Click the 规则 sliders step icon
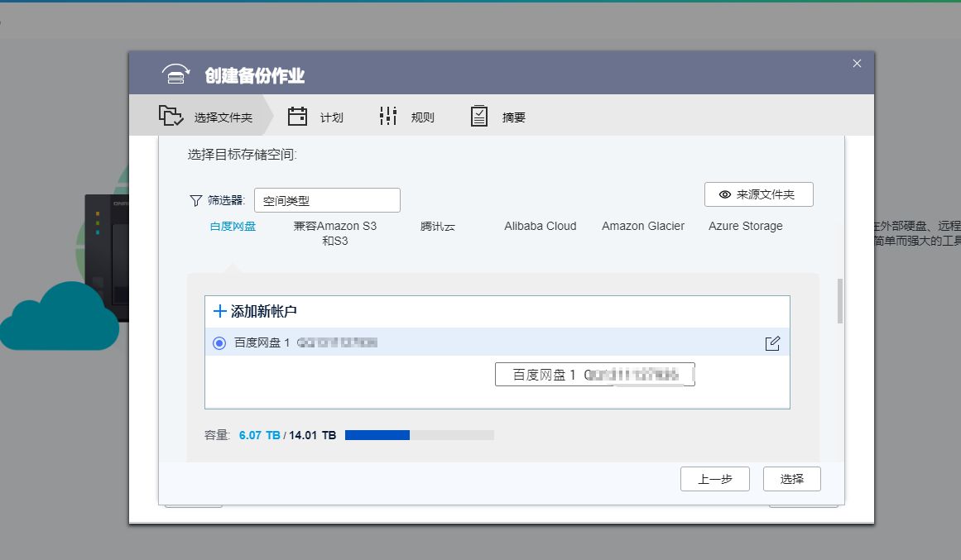Screen dimensions: 961x560 [x=387, y=116]
